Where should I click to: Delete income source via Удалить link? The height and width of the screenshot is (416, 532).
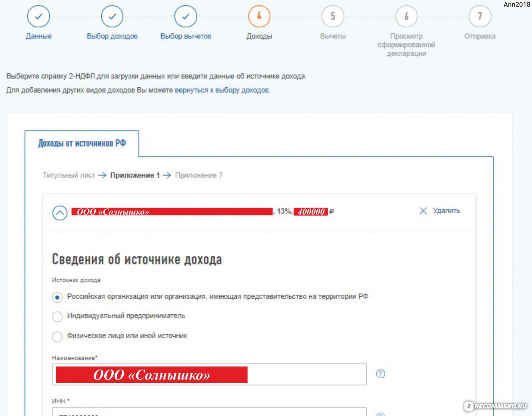[x=446, y=211]
